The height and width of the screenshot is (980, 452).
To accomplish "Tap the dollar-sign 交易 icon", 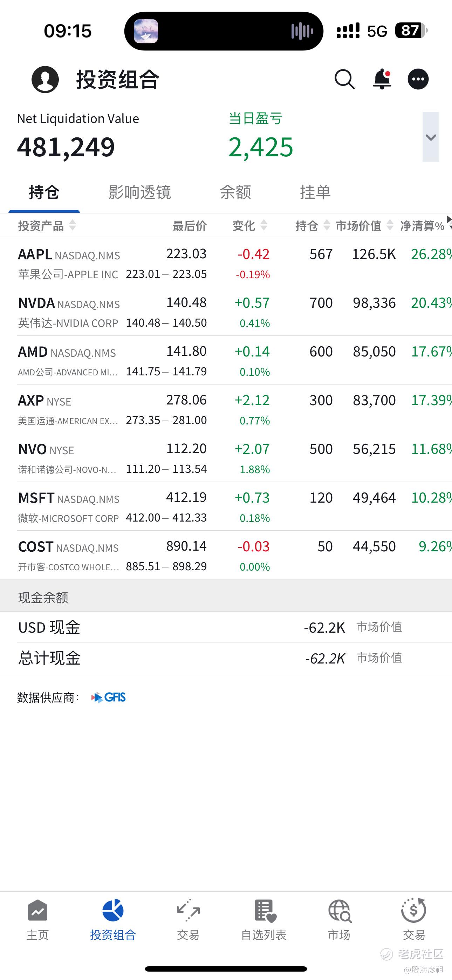I will tap(413, 910).
